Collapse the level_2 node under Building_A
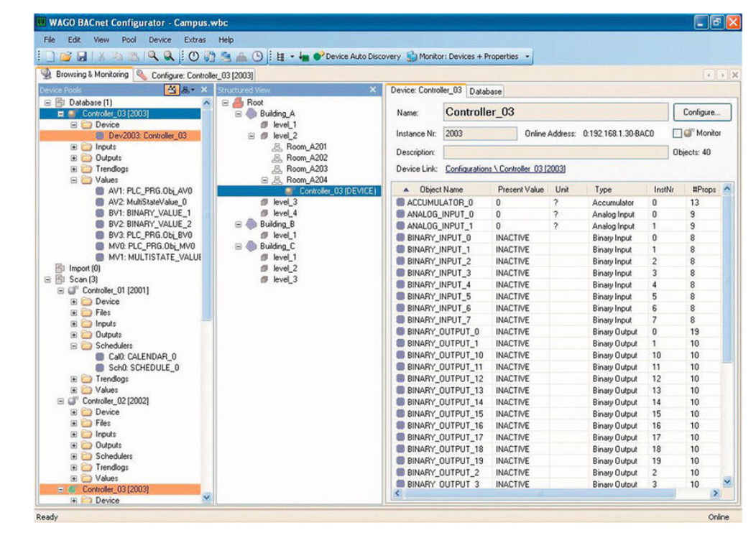 252,136
